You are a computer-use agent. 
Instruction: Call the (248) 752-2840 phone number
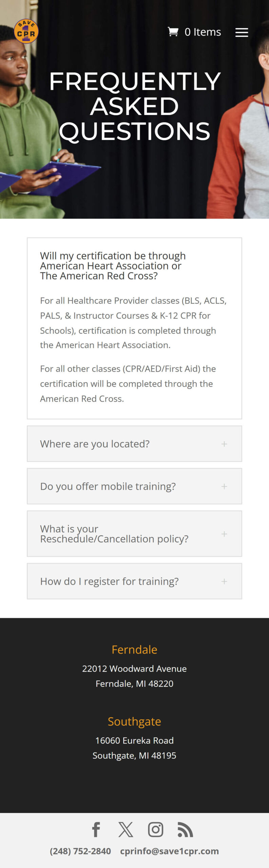pyautogui.click(x=80, y=851)
